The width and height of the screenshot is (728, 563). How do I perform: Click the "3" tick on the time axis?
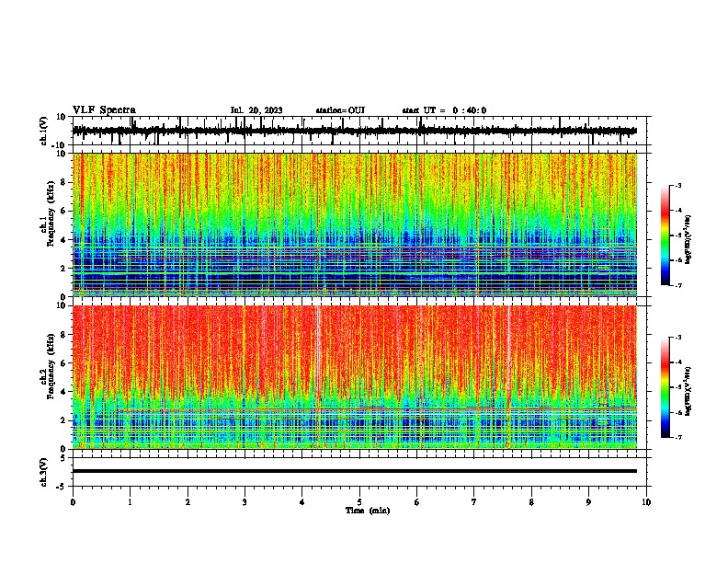(245, 502)
